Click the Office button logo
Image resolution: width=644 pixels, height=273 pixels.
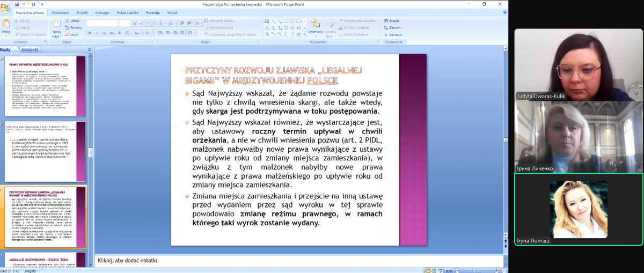click(x=5, y=6)
